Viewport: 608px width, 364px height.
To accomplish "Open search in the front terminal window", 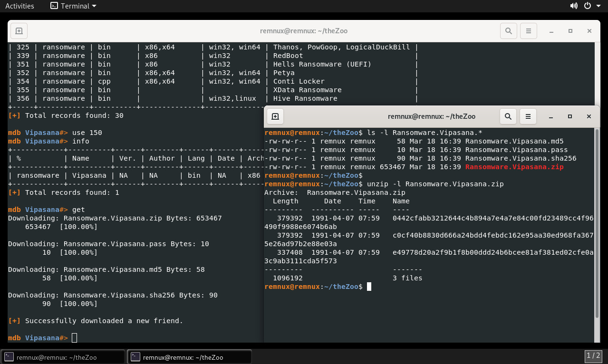I will (x=508, y=116).
